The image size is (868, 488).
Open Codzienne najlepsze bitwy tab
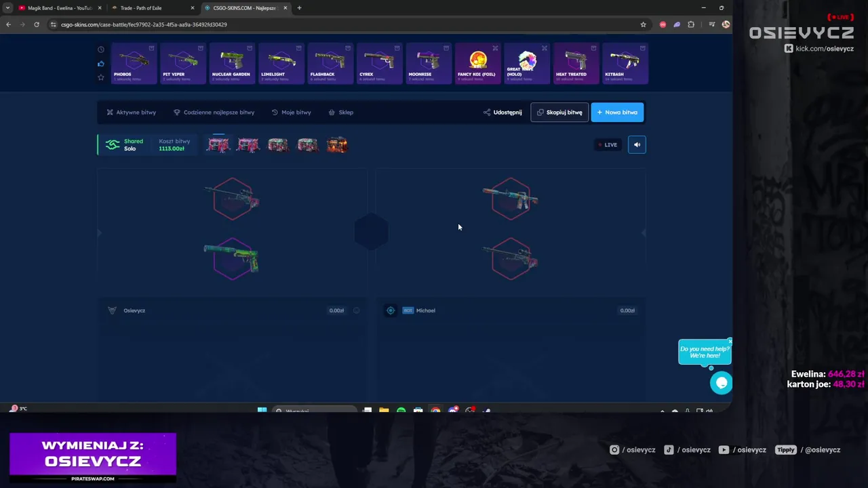(x=214, y=113)
